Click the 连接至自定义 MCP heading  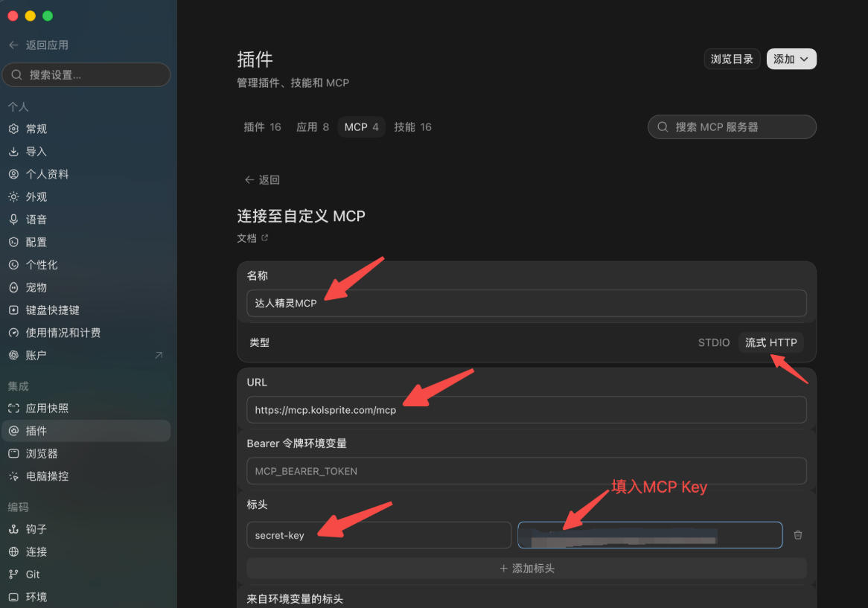[x=301, y=216]
